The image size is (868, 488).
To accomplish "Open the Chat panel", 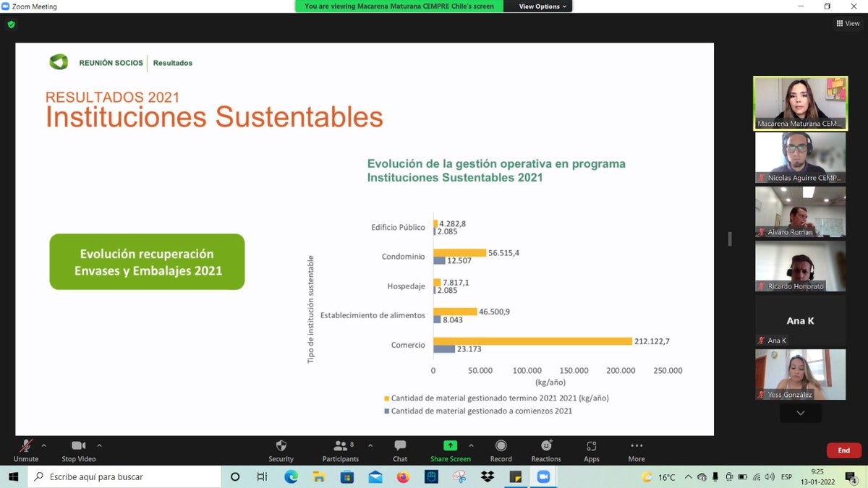I will coord(400,450).
